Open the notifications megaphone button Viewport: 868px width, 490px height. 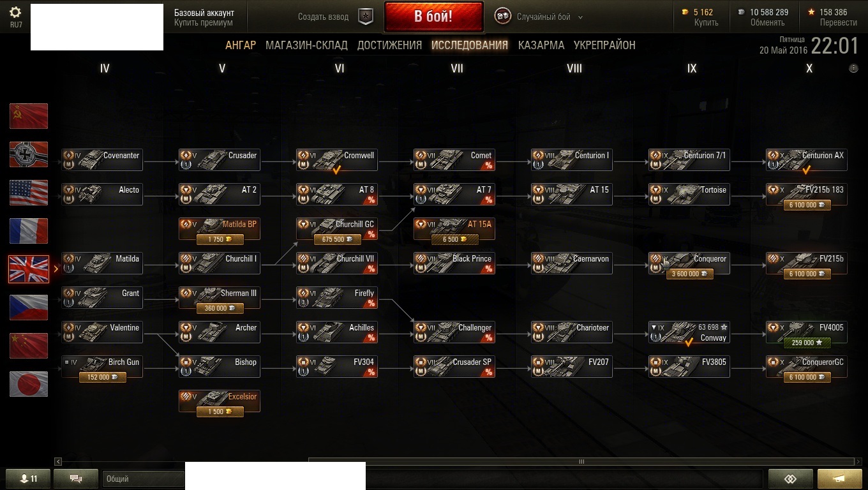coord(839,479)
